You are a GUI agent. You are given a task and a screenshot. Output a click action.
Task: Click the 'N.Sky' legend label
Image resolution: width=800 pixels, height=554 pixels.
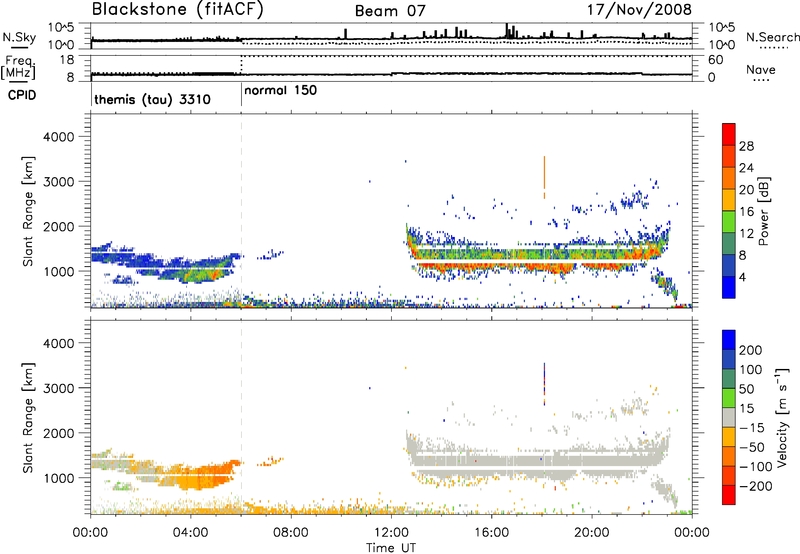(19, 37)
